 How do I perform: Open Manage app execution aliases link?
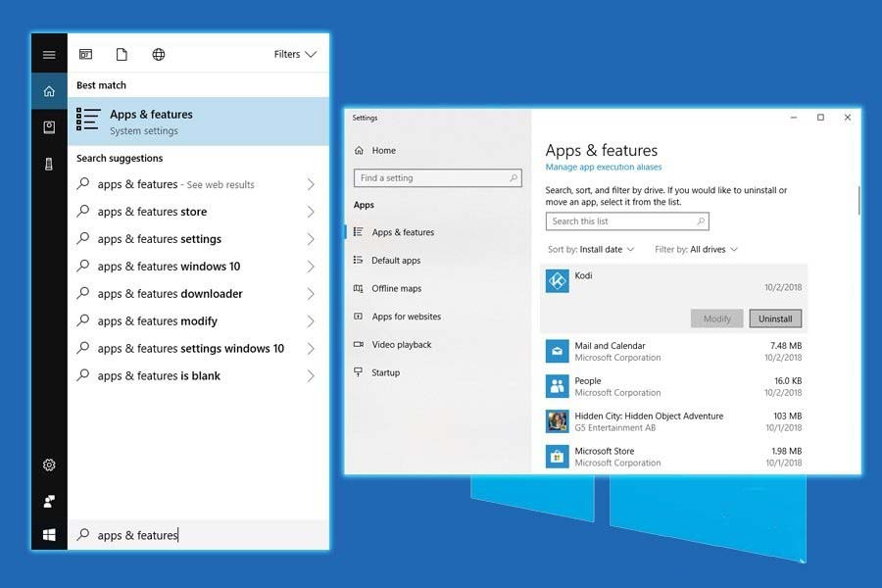pyautogui.click(x=603, y=168)
